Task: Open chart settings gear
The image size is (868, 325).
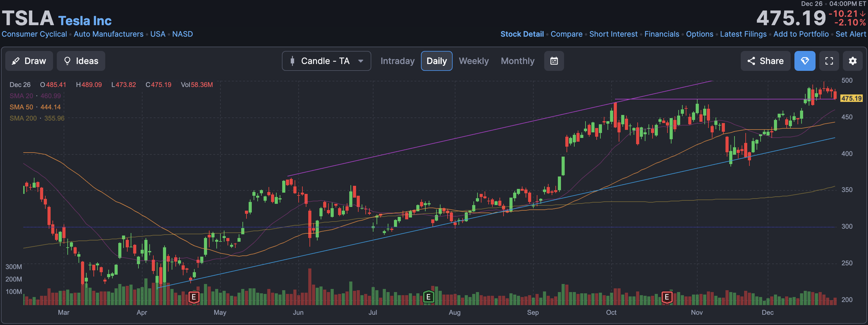Action: click(x=852, y=61)
